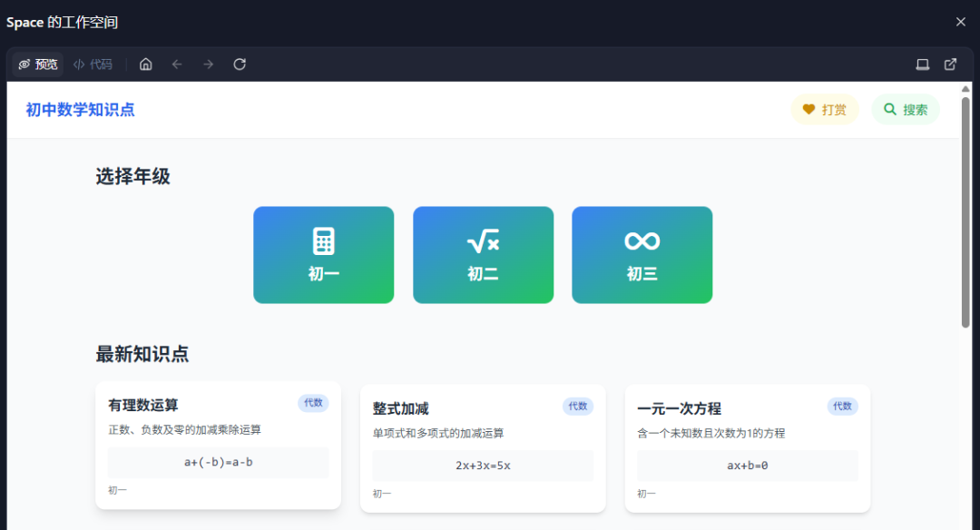
Task: Click the square root icon on the 初二 card
Action: 483,238
